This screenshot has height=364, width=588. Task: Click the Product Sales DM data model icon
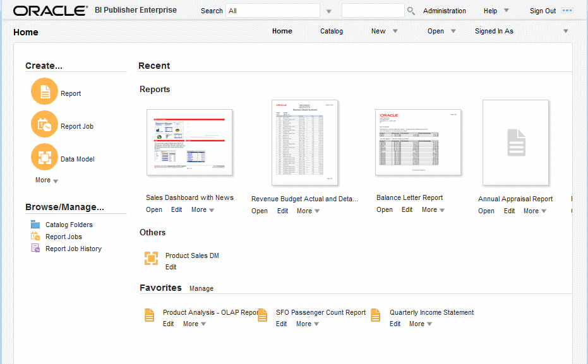[151, 258]
